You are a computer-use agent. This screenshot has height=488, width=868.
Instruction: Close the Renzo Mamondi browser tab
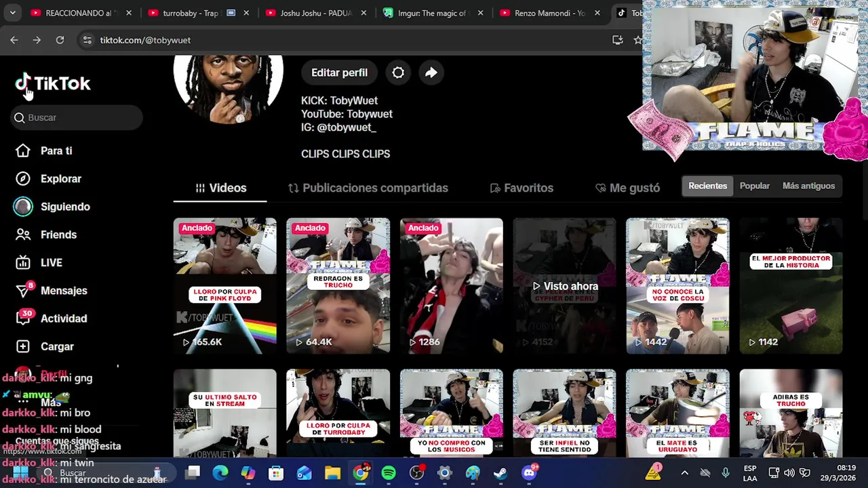tap(597, 13)
